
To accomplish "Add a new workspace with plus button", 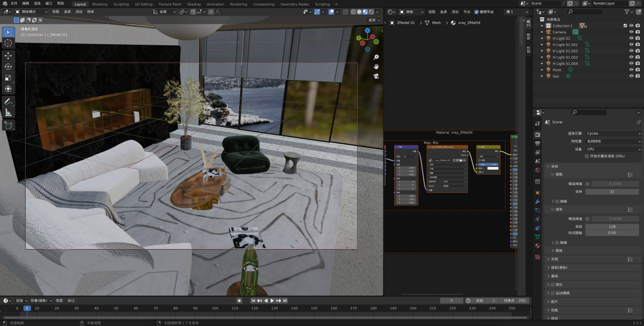I will [x=336, y=4].
